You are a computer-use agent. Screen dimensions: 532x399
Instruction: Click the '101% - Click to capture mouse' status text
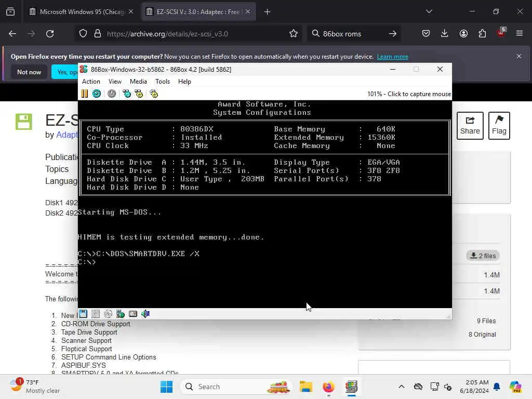409,94
